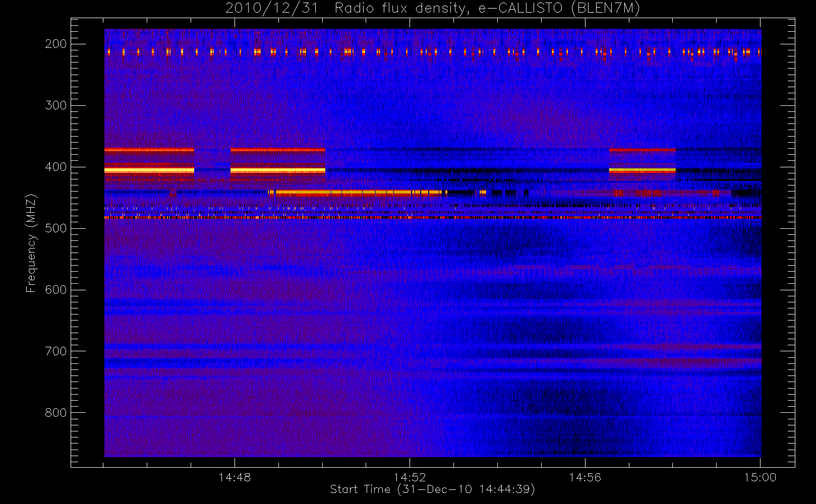Select the 300 frequency tick label
This screenshot has height=504, width=816.
tap(56, 105)
